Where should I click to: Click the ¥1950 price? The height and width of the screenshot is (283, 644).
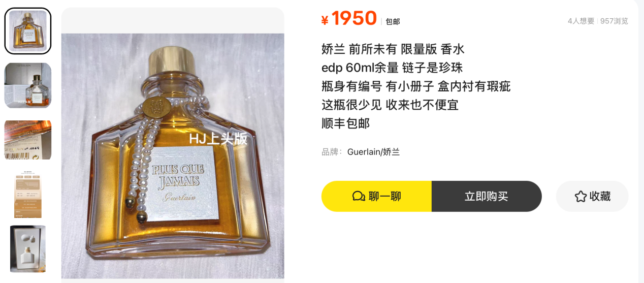349,19
